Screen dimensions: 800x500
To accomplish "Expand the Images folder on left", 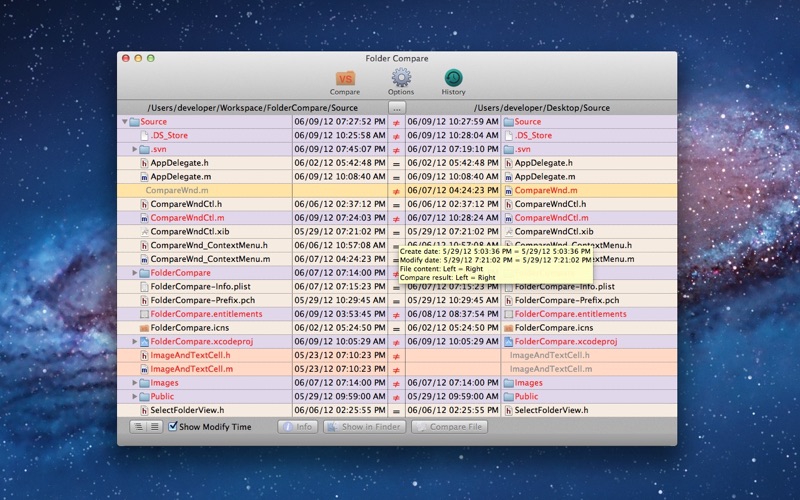I will (x=135, y=383).
